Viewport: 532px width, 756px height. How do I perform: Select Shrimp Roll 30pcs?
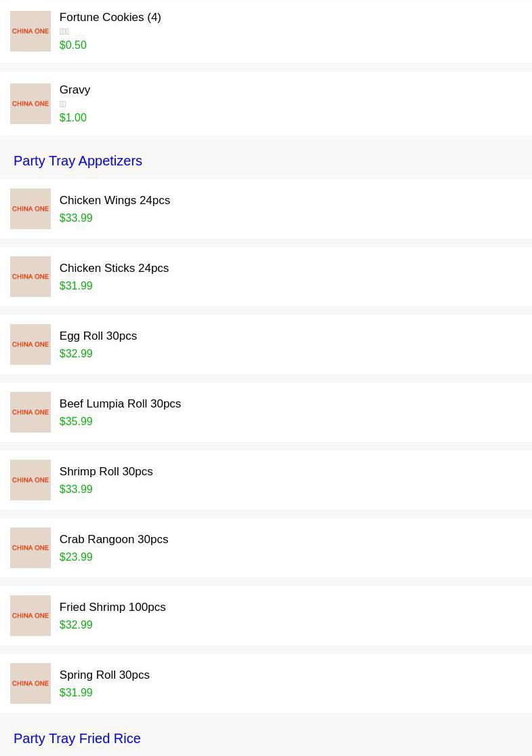pyautogui.click(x=106, y=472)
